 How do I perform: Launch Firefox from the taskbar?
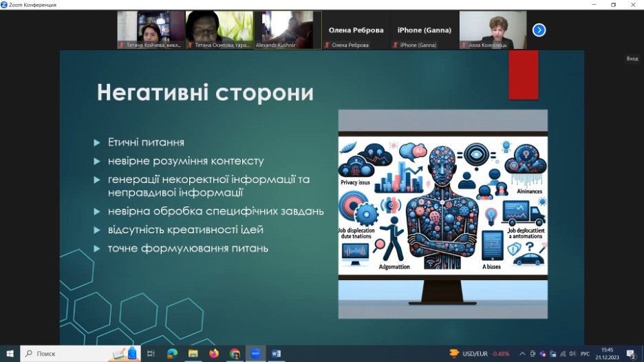[213, 353]
